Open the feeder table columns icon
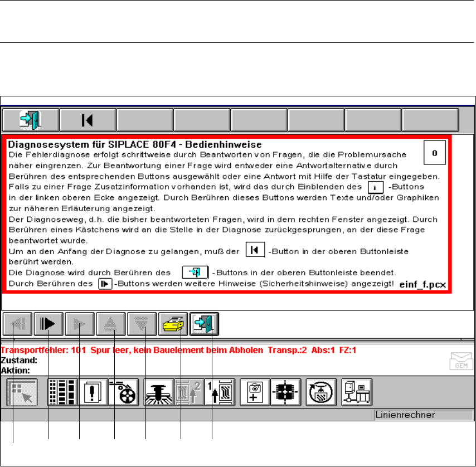 62,392
